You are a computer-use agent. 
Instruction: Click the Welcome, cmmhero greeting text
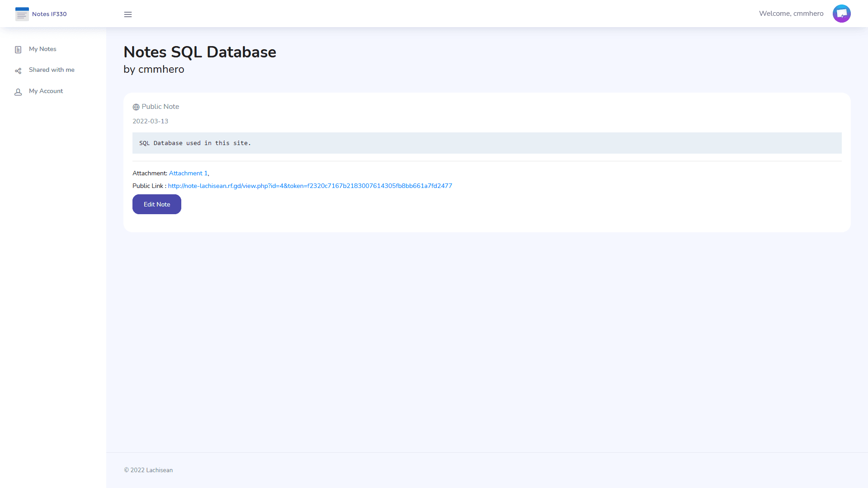791,13
